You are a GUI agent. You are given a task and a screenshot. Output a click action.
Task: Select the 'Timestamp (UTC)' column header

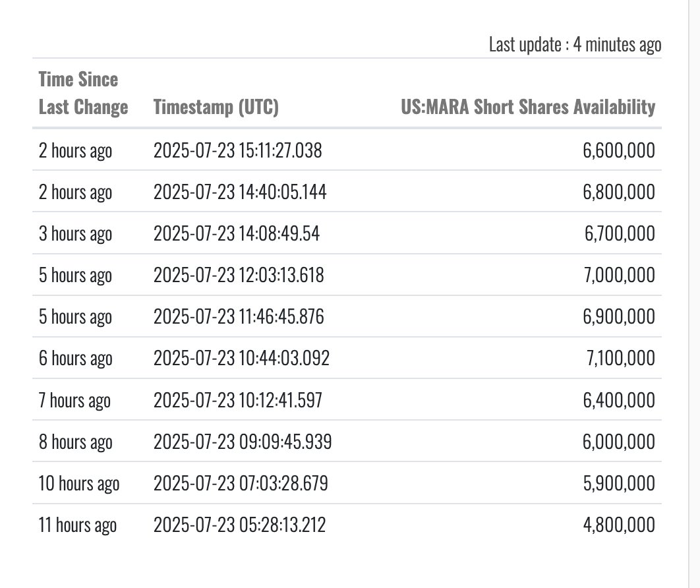click(x=216, y=107)
